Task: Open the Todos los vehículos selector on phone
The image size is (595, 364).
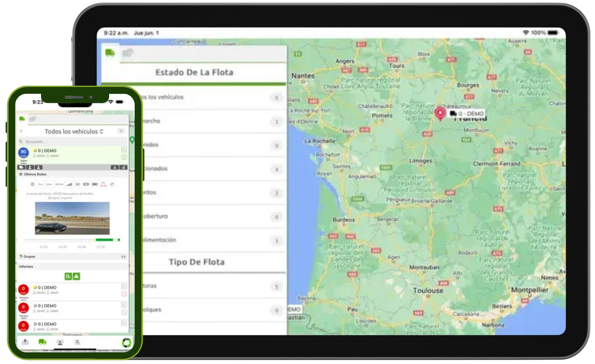Action: click(74, 132)
